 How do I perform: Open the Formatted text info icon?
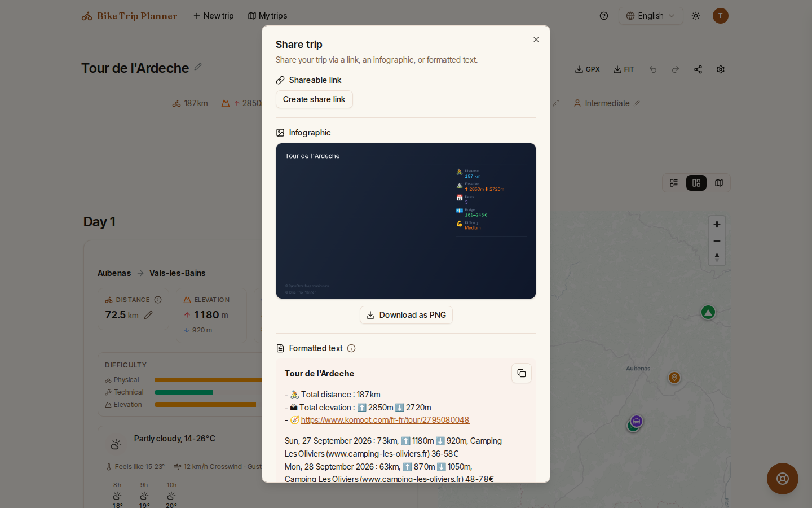tap(351, 348)
